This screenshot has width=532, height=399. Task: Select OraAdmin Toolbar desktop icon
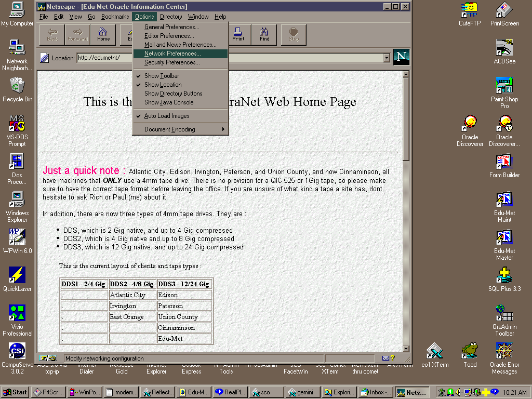(504, 321)
